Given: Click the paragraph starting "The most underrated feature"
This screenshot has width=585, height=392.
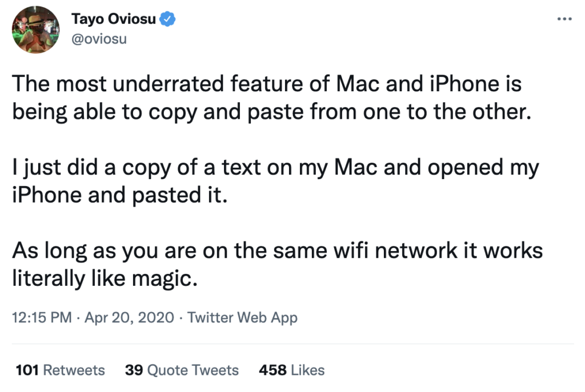Looking at the screenshot, I should click(272, 98).
